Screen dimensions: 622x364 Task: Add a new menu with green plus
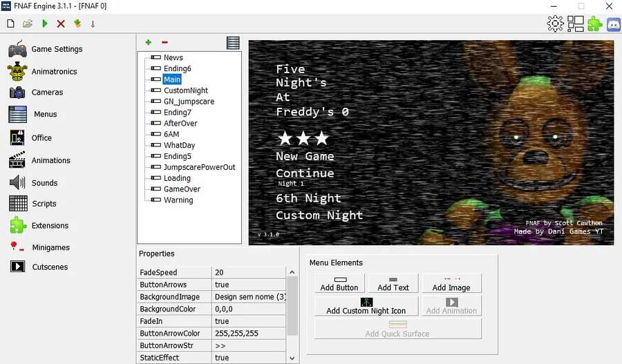149,42
